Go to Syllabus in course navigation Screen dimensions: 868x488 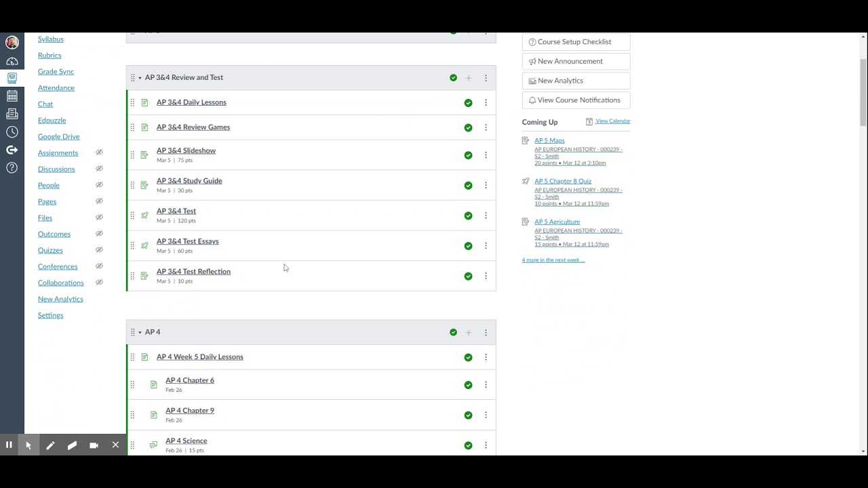[51, 39]
